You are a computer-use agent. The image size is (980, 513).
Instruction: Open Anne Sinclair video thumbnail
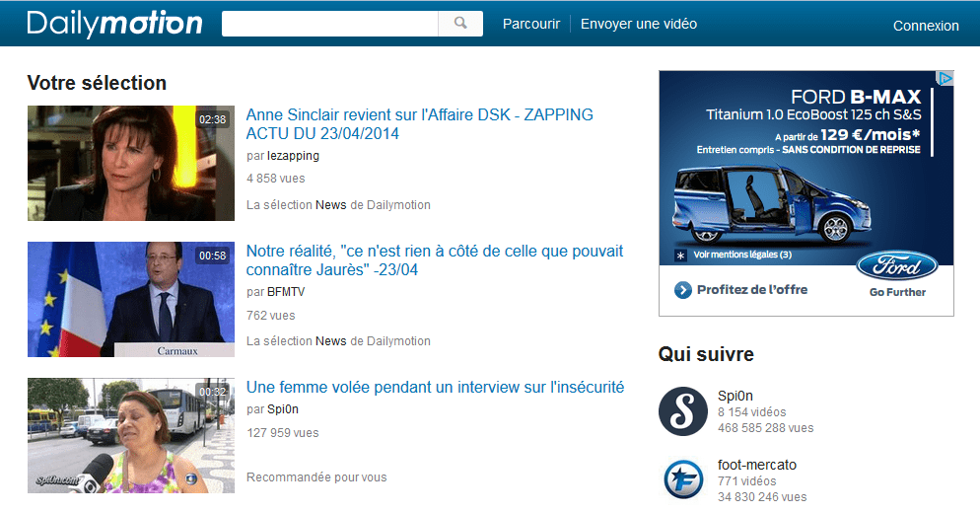(130, 163)
